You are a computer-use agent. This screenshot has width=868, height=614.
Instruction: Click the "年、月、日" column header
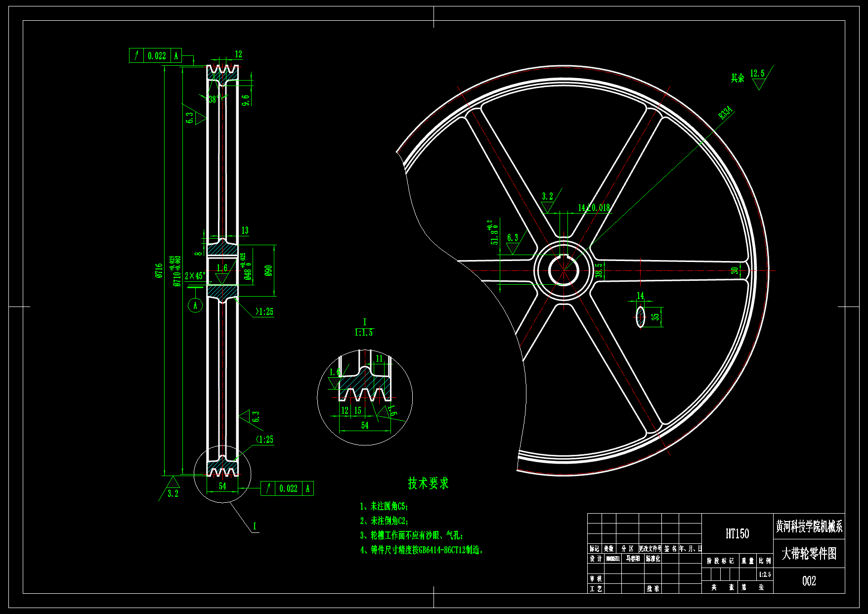pos(690,549)
